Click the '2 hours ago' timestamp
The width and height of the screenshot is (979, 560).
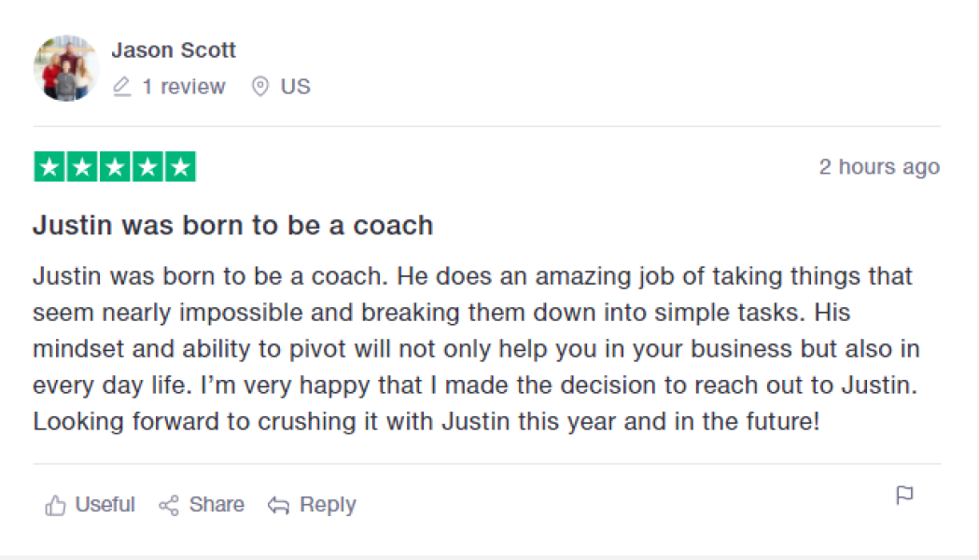coord(879,167)
